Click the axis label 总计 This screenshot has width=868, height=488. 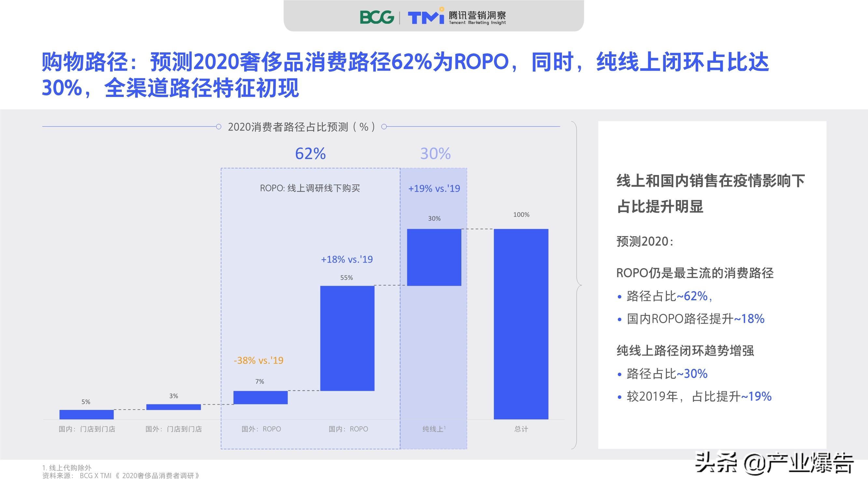pyautogui.click(x=521, y=429)
